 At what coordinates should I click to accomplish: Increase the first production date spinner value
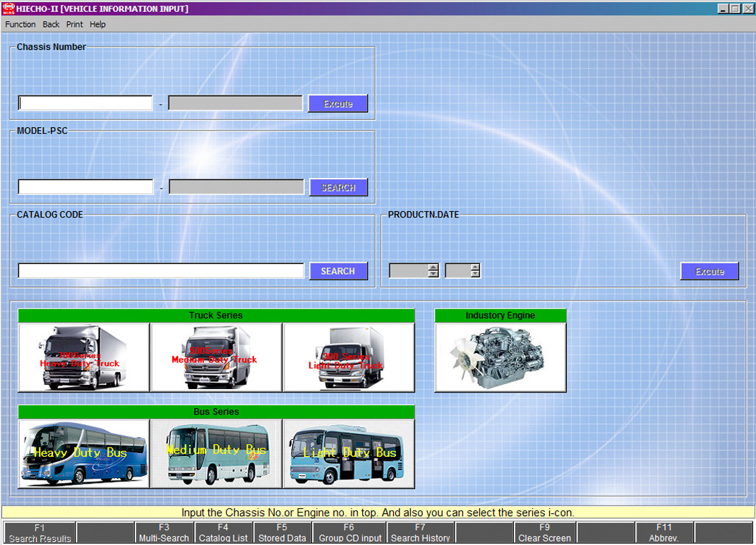click(433, 267)
